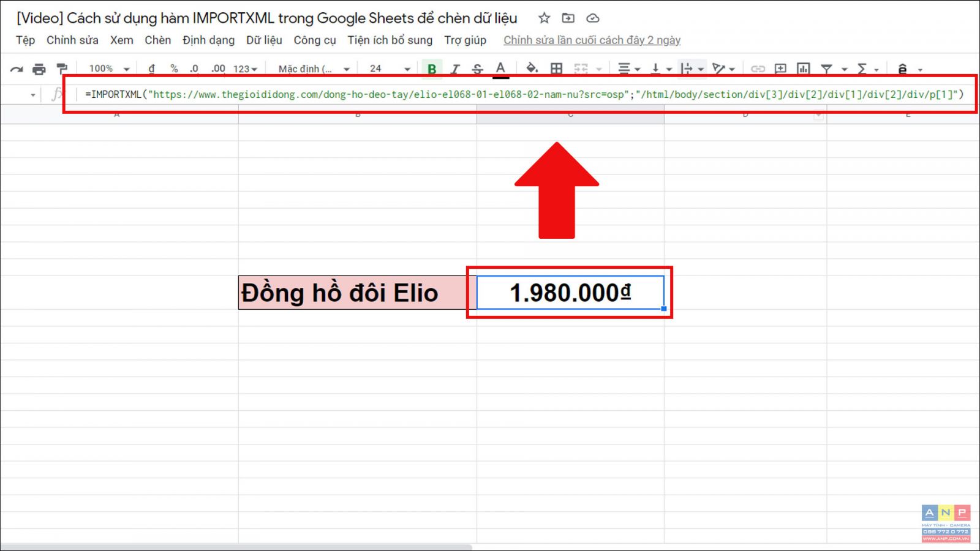Decrease decimal places icon

[x=194, y=69]
